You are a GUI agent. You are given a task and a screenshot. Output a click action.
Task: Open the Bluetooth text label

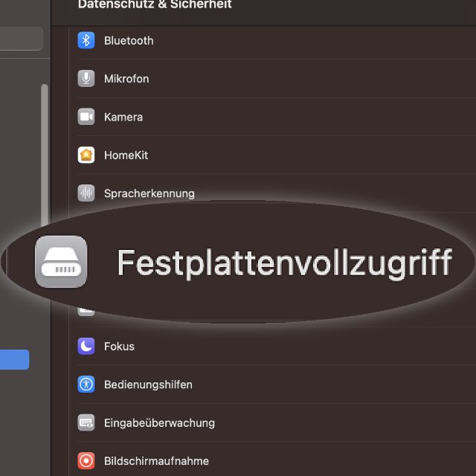tap(129, 40)
